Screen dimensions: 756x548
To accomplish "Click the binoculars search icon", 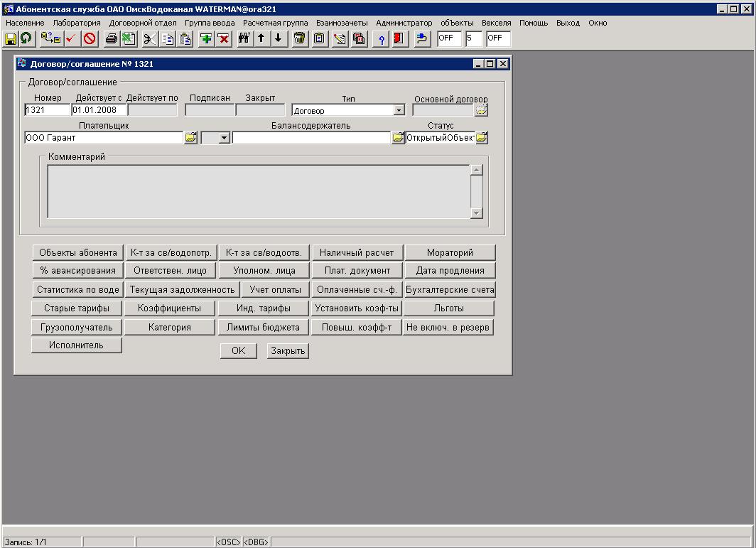I will point(244,39).
